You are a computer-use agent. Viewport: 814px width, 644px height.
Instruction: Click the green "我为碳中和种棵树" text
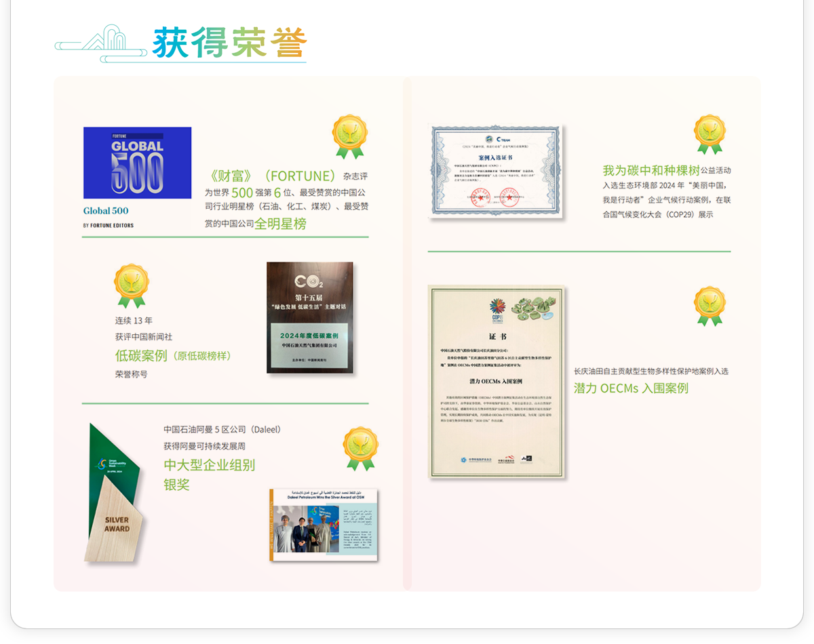(x=651, y=170)
